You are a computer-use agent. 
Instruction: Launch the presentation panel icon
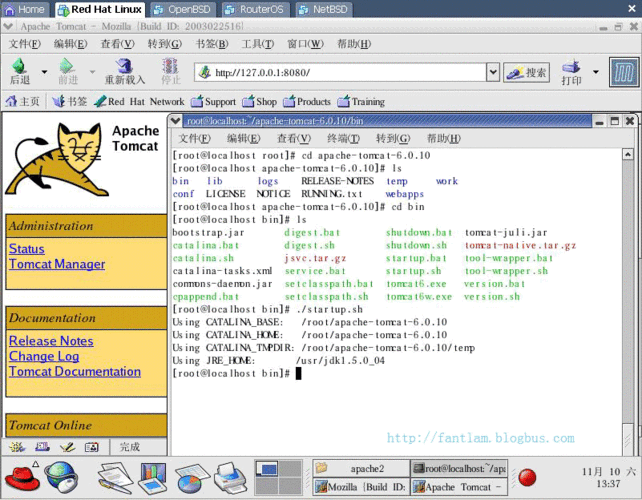pyautogui.click(x=153, y=477)
